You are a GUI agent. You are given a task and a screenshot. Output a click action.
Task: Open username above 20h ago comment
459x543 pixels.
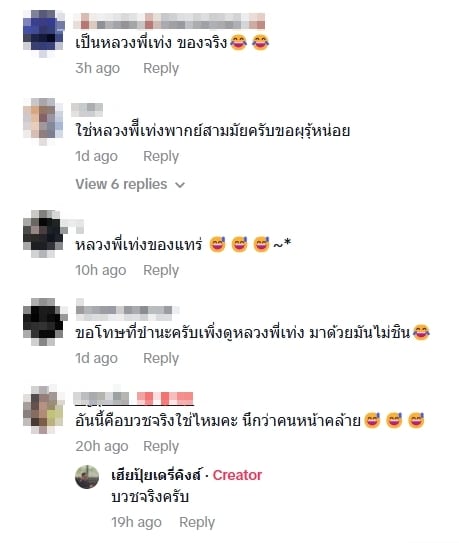(x=134, y=398)
